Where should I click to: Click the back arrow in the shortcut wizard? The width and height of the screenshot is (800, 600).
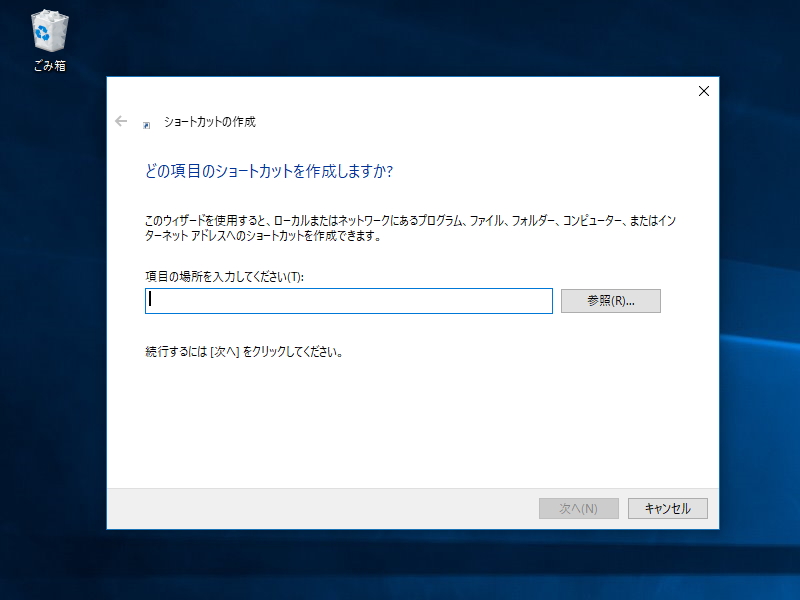(121, 120)
